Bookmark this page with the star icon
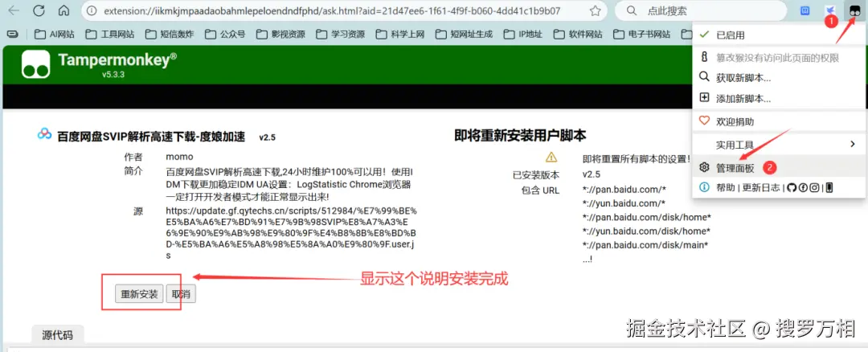868x352 pixels. 595,10
